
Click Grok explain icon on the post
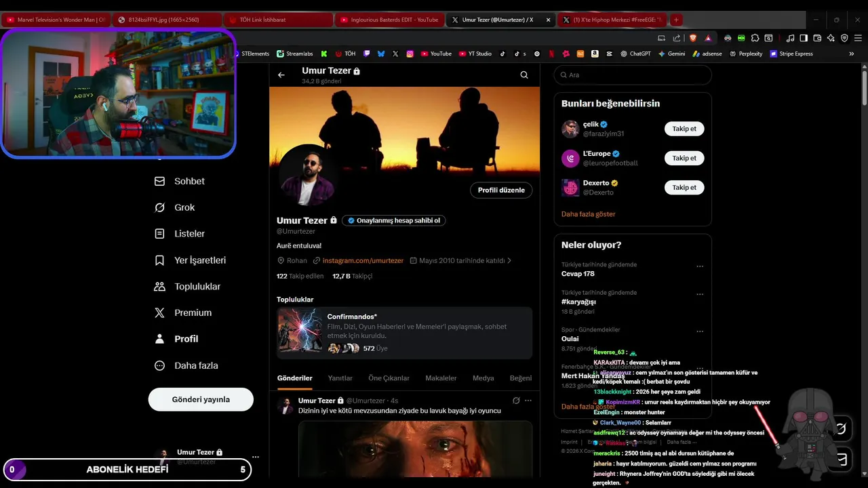515,401
